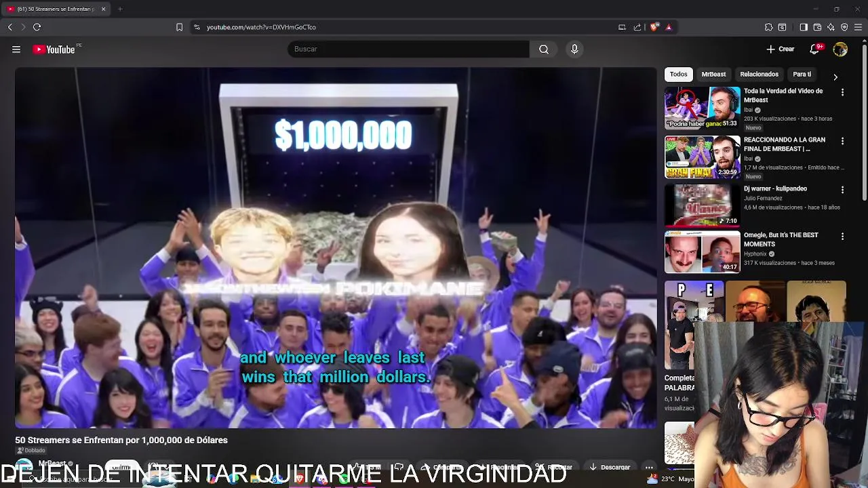Click the search magnifier button
Image resolution: width=868 pixels, height=488 pixels.
(x=544, y=49)
